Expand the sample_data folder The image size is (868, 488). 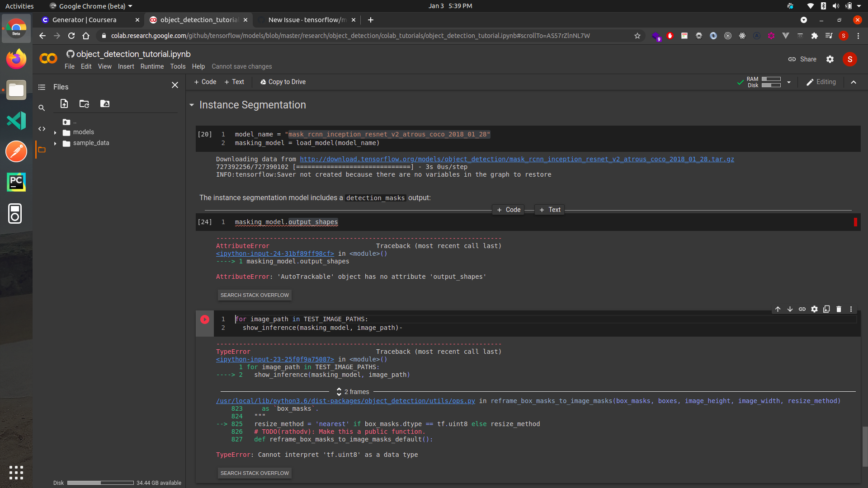coord(55,143)
